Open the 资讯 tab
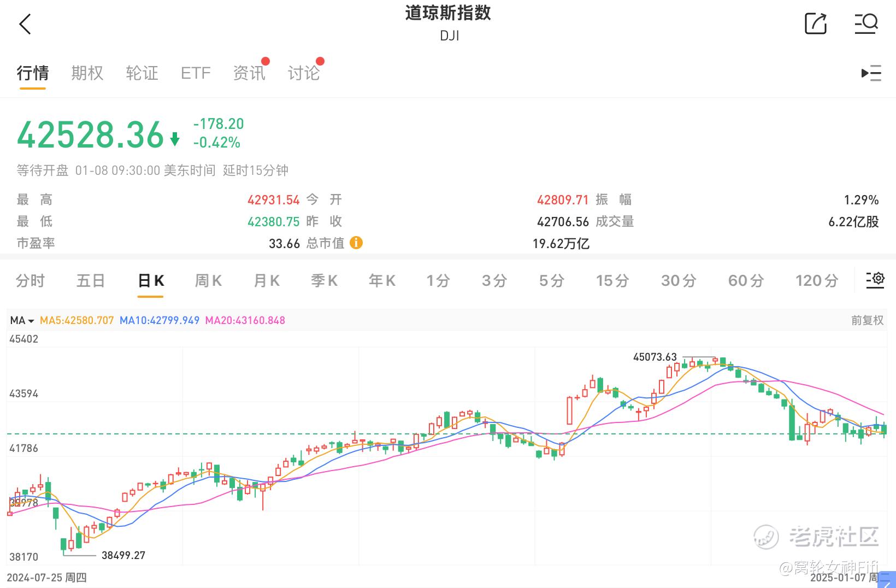This screenshot has width=896, height=588. 249,73
